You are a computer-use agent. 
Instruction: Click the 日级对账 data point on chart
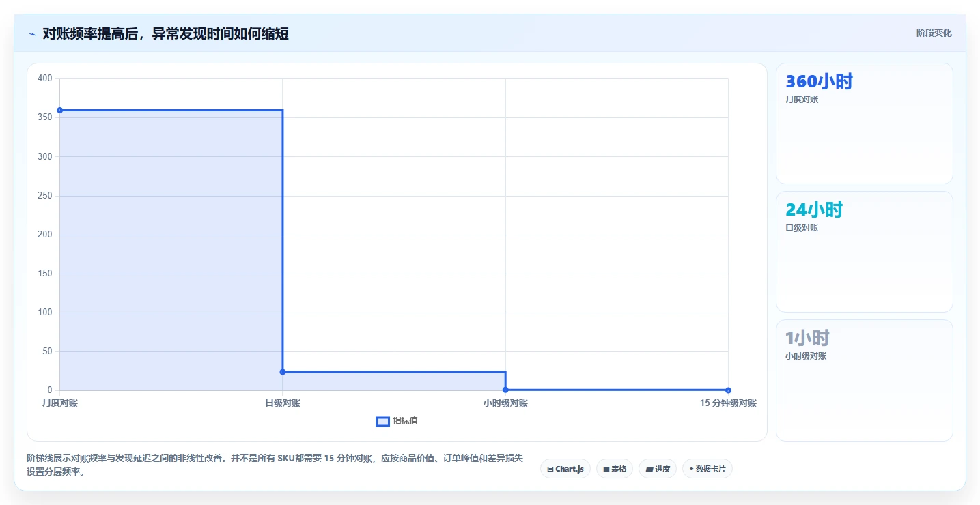[283, 372]
